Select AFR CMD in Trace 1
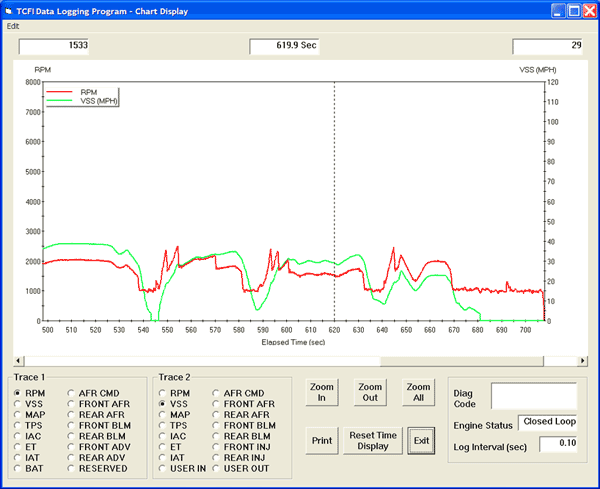Image resolution: width=600 pixels, height=489 pixels. (x=70, y=393)
